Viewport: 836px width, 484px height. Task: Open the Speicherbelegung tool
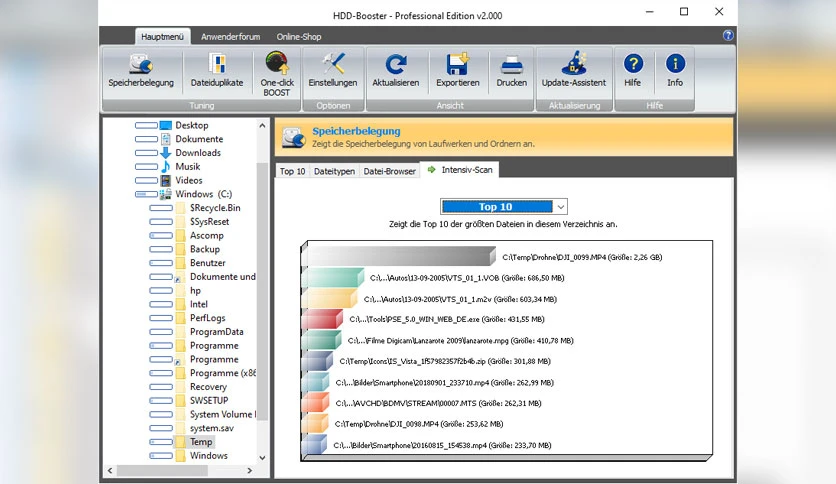click(141, 71)
